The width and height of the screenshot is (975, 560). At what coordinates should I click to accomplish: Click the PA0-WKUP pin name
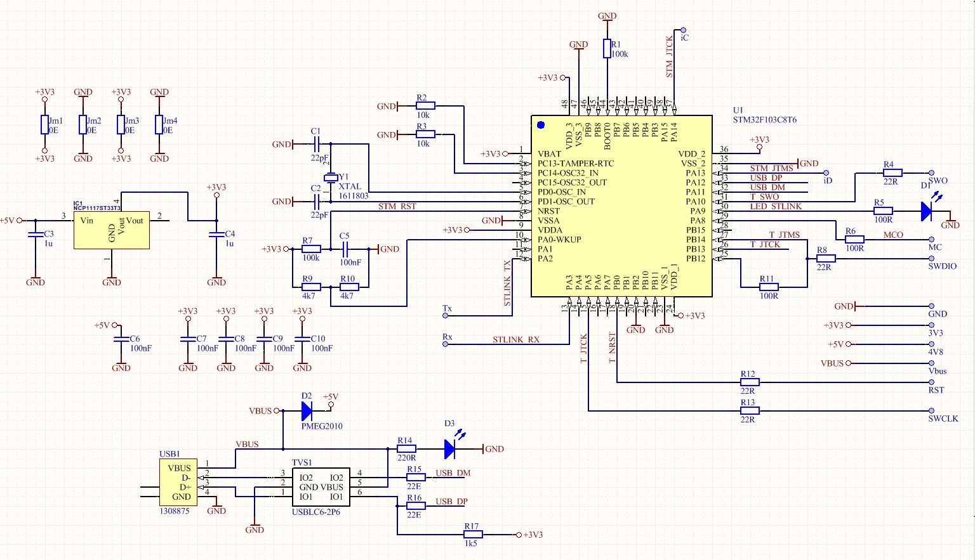click(559, 239)
